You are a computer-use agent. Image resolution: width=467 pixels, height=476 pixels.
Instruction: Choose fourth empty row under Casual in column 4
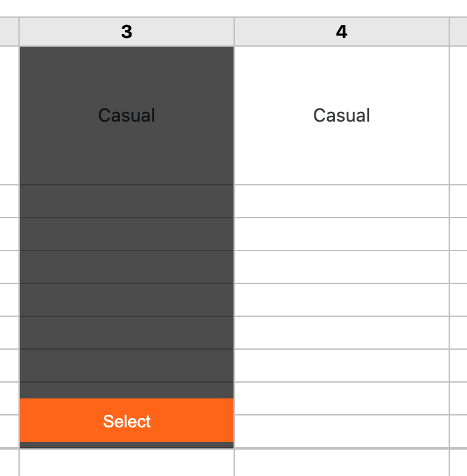coord(341,300)
